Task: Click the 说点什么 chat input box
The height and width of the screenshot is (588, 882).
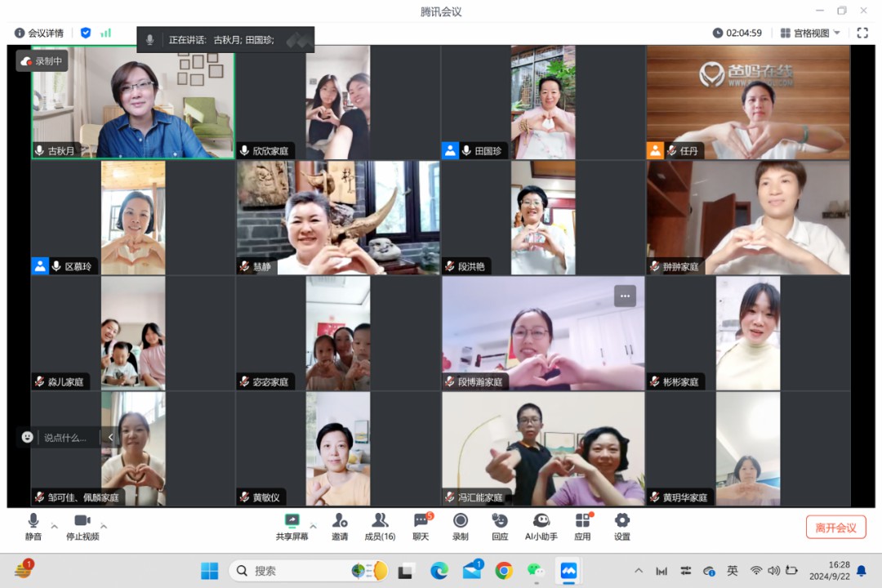Action: pyautogui.click(x=65, y=438)
